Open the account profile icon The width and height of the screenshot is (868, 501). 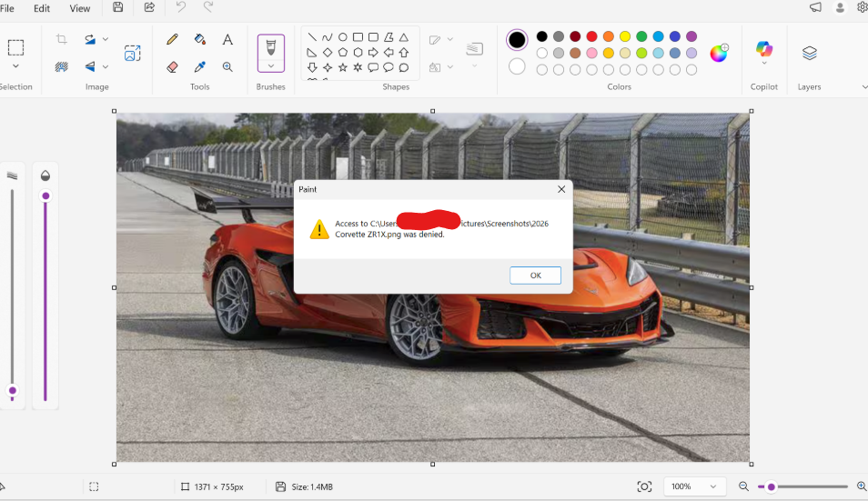pyautogui.click(x=840, y=8)
